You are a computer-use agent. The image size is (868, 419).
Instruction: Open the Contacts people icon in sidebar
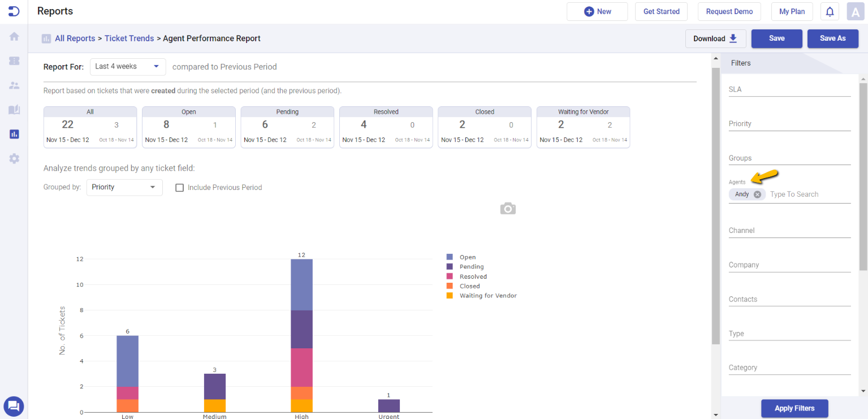click(14, 85)
